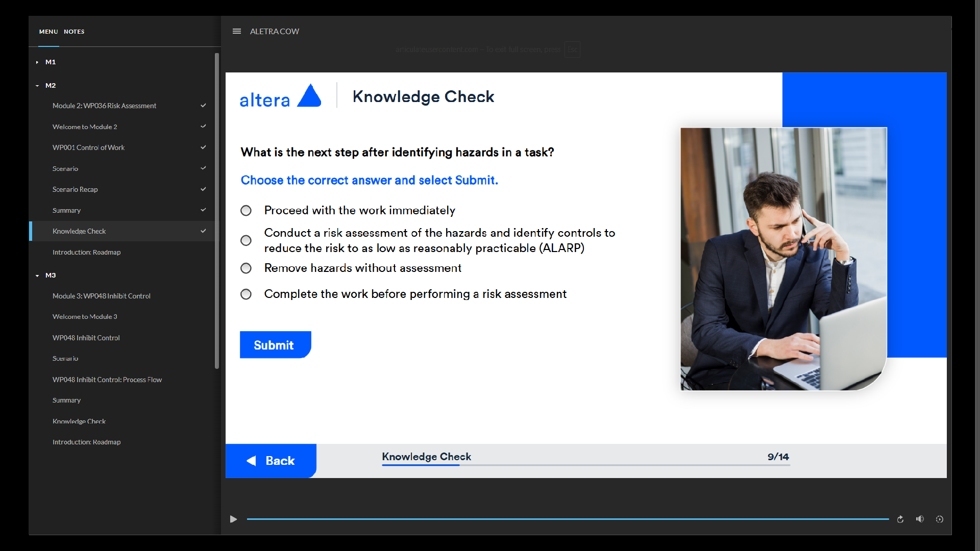
Task: Click the checkmark beside WP001 Control of Work
Action: (x=203, y=147)
